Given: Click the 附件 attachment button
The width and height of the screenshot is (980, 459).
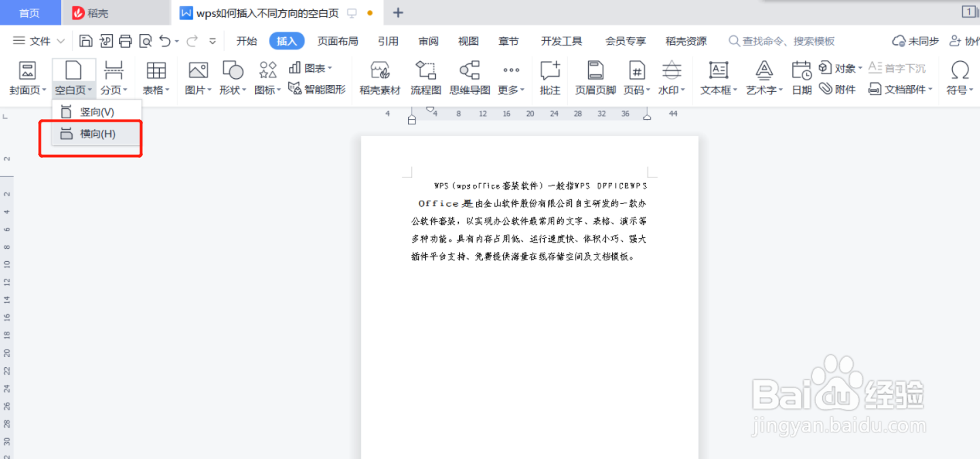Looking at the screenshot, I should click(x=837, y=89).
